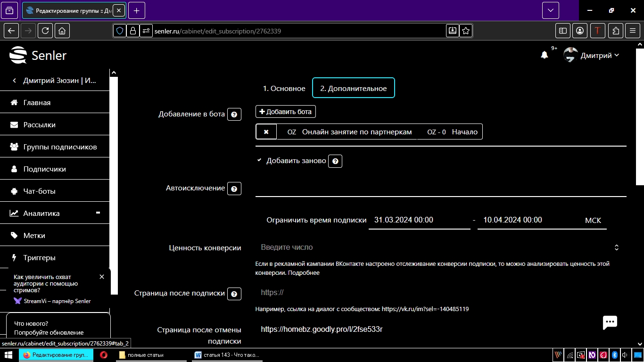Open the Дополнительное tab
Image resolution: width=644 pixels, height=362 pixels.
(x=353, y=88)
